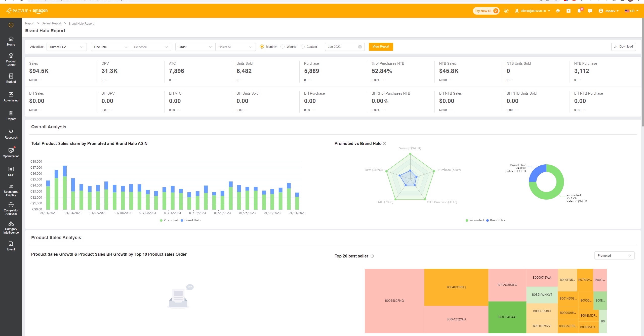Expand the allenp@pacvue.cn account dropdown
The image size is (644, 336).
pos(533,11)
